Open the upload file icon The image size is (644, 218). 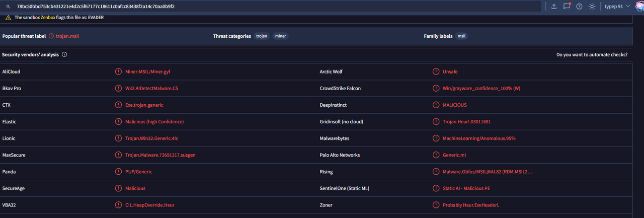(554, 7)
